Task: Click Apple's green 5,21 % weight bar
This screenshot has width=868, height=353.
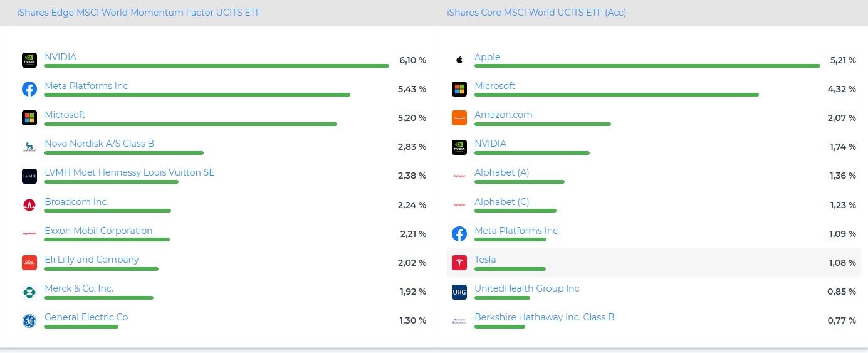Action: point(647,66)
